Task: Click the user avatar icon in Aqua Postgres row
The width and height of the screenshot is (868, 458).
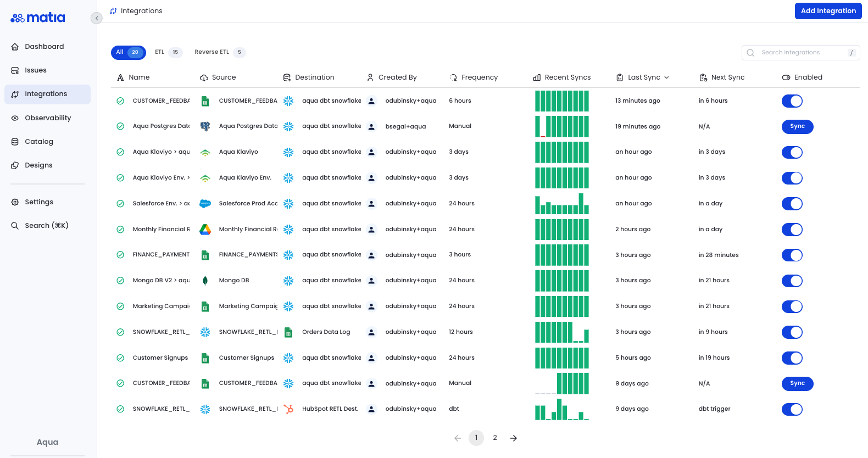Action: (x=371, y=126)
